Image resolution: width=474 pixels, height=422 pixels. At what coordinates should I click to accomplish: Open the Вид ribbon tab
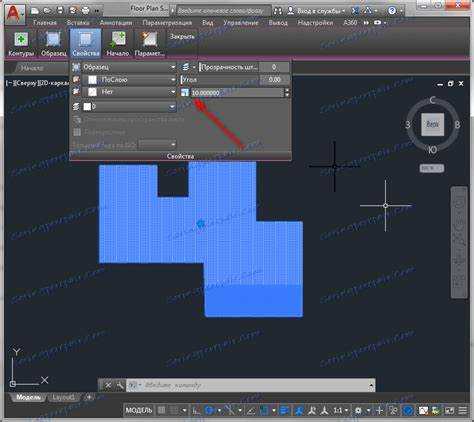pyautogui.click(x=208, y=23)
